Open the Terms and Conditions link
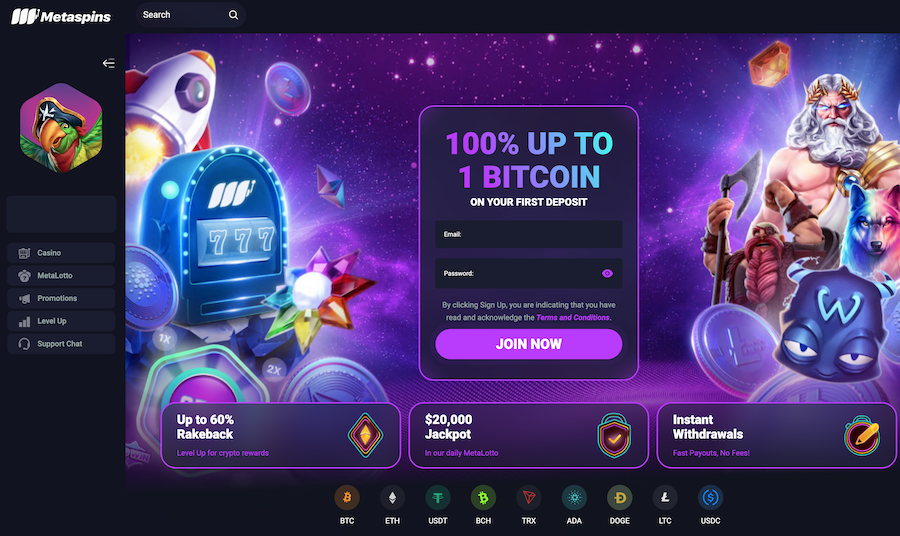 coord(573,317)
